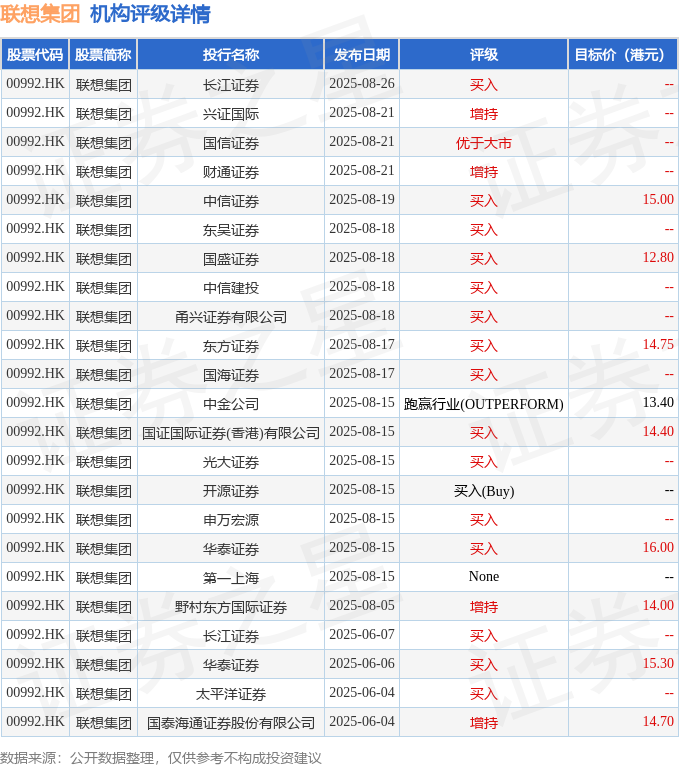
Task: Click the 机构评级详情 heading
Action: (150, 14)
